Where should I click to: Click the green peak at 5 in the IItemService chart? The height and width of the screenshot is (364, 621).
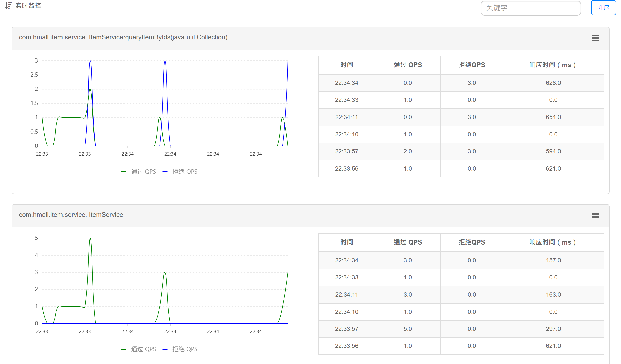90,238
